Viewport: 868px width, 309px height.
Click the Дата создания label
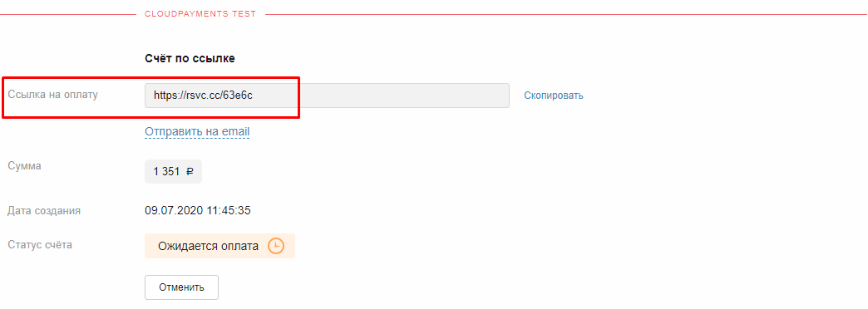point(44,211)
